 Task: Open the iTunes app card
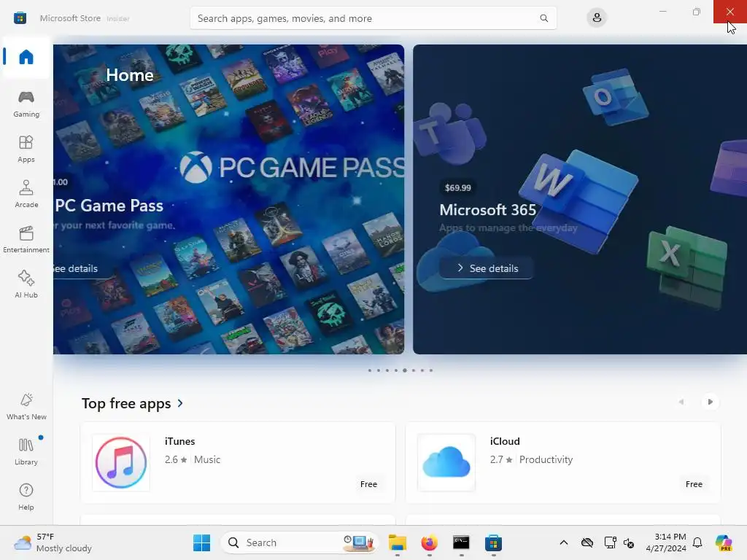tap(238, 462)
